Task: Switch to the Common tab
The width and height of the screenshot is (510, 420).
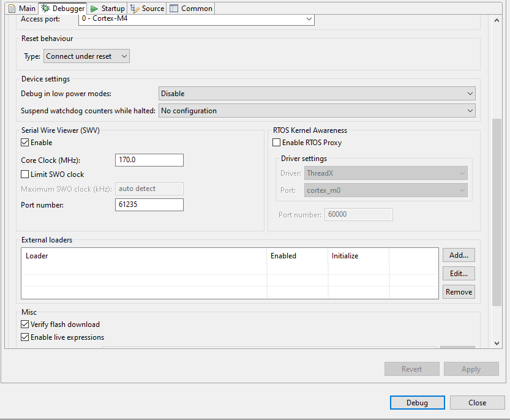Action: click(x=190, y=8)
